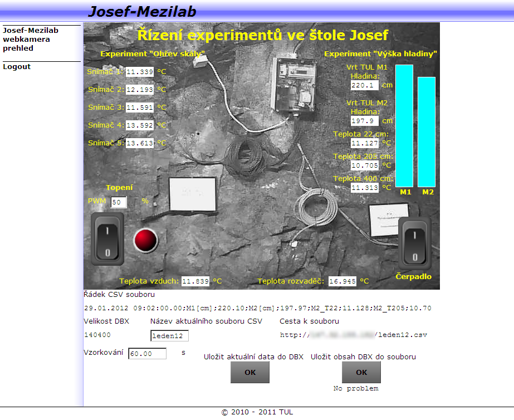
Task: Click the Teplota vzduch value field
Action: pos(195,281)
